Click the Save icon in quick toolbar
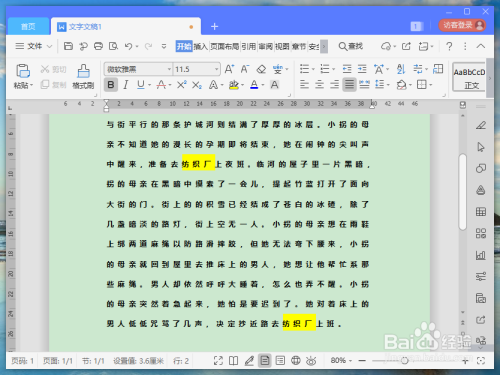The width and height of the screenshot is (500, 375). [68, 46]
